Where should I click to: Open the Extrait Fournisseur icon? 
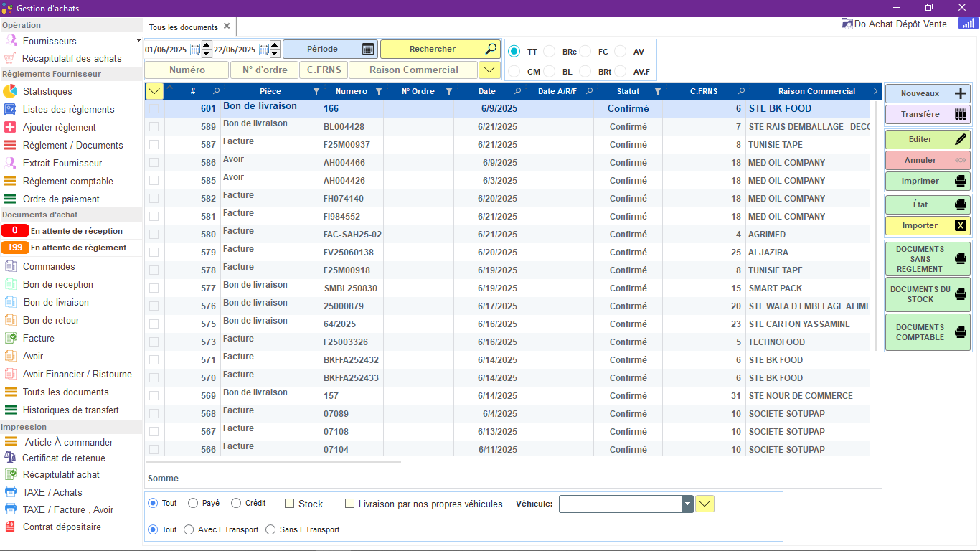[x=10, y=163]
